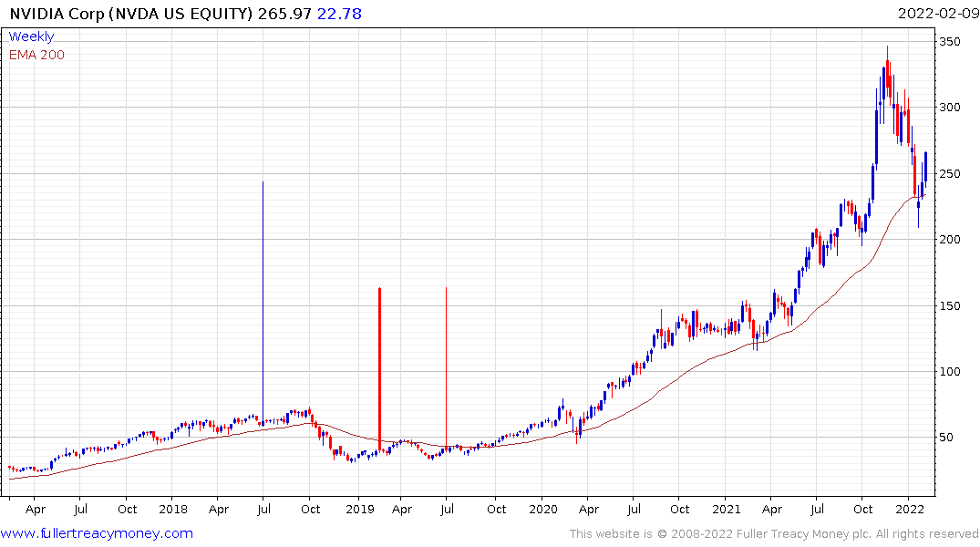
Task: Click the 2021 label on time axis
Action: 727,509
